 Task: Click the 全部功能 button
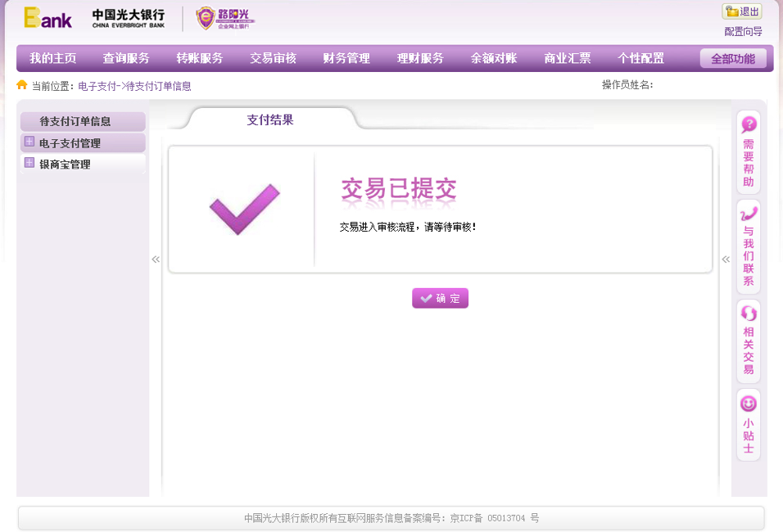(x=733, y=59)
